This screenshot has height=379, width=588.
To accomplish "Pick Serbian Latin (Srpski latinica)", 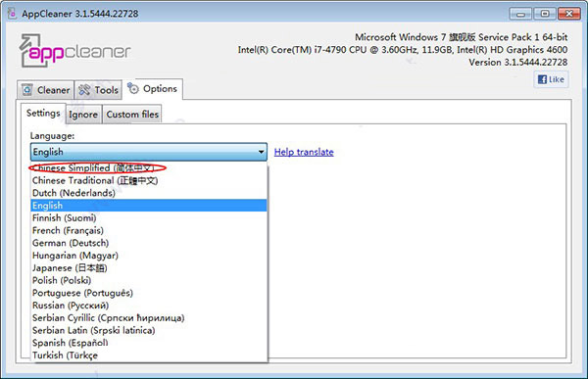I will click(x=149, y=330).
